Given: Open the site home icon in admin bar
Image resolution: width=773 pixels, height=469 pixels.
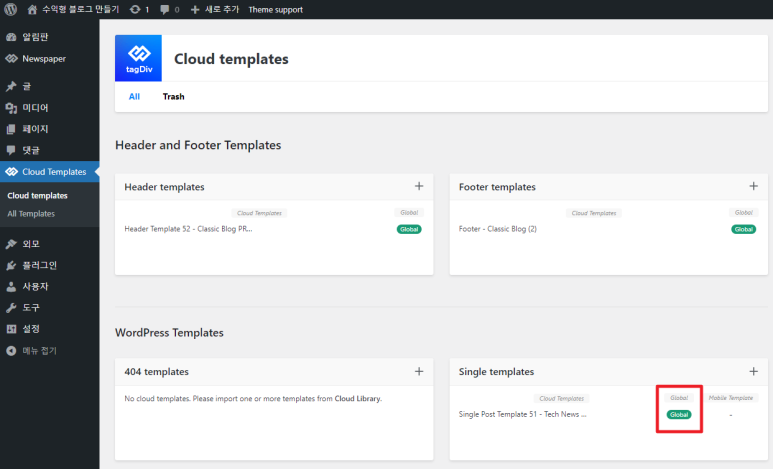Looking at the screenshot, I should point(32,9).
